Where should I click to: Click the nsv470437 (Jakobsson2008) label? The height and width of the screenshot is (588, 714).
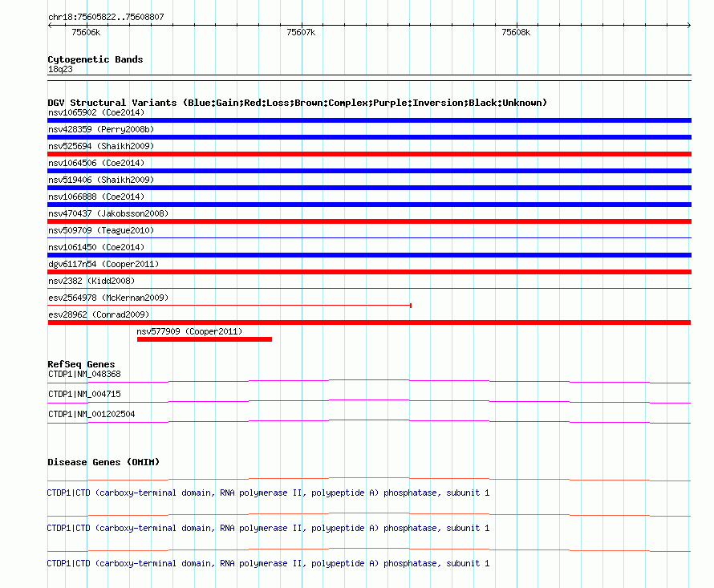coord(108,213)
